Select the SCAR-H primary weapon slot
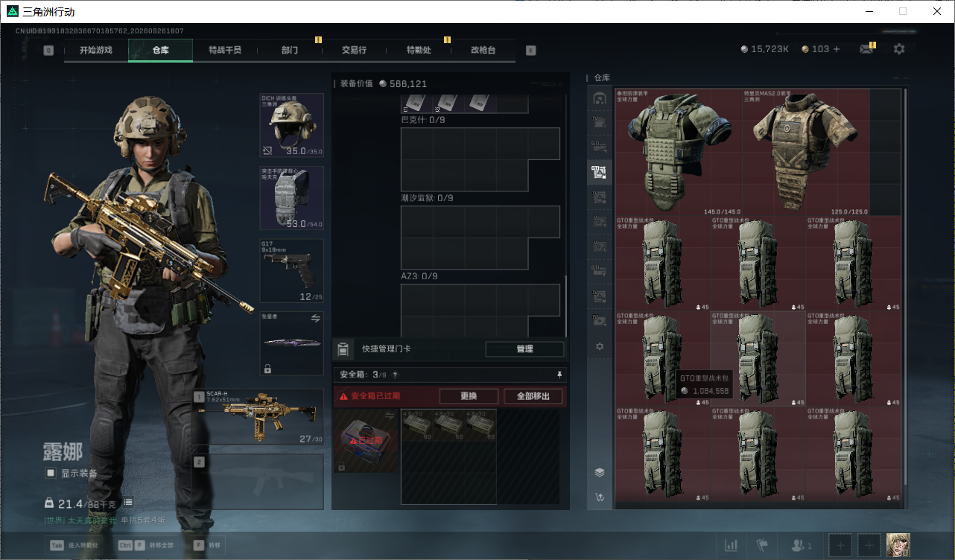The image size is (955, 560). tap(258, 417)
